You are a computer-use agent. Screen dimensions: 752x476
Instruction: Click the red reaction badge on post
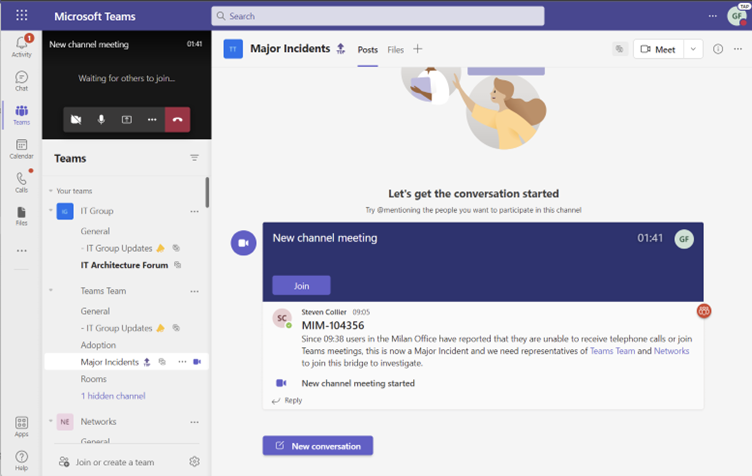coord(704,311)
